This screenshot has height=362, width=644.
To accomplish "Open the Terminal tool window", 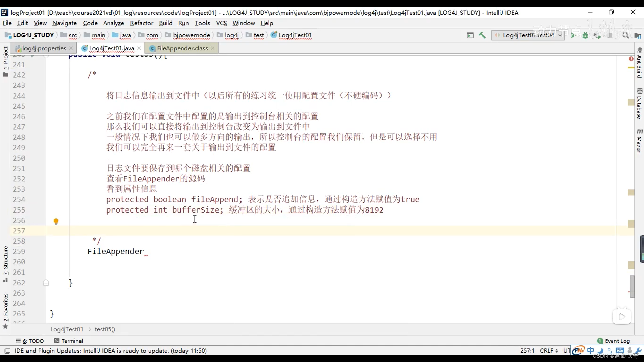I will pos(68,341).
